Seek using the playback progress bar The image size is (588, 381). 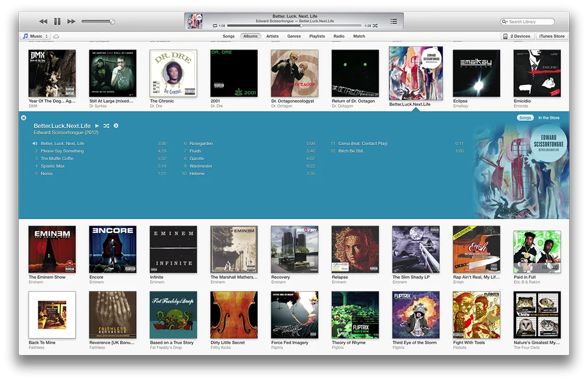click(x=294, y=26)
